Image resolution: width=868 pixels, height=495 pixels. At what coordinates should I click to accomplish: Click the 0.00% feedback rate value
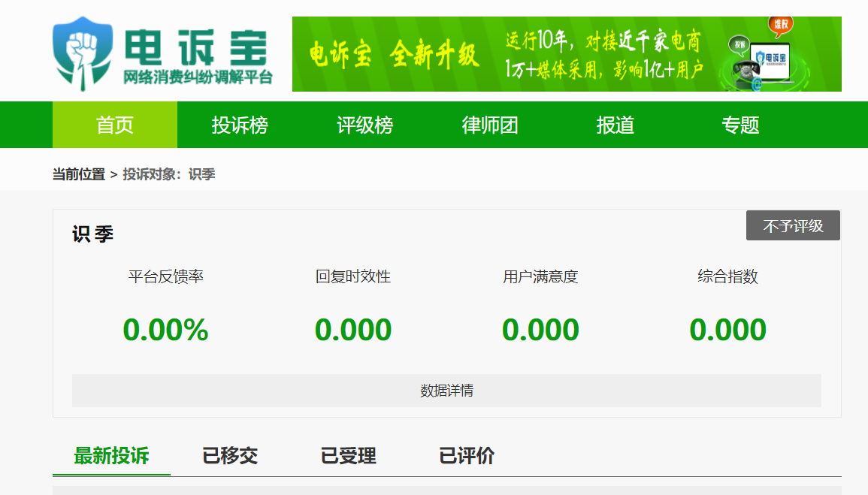click(x=165, y=330)
